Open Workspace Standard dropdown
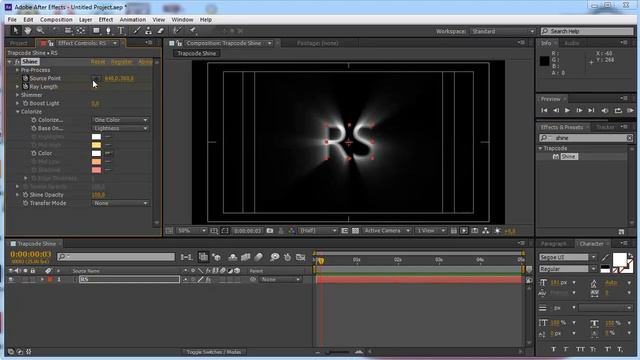640x360 pixels. tap(502, 31)
